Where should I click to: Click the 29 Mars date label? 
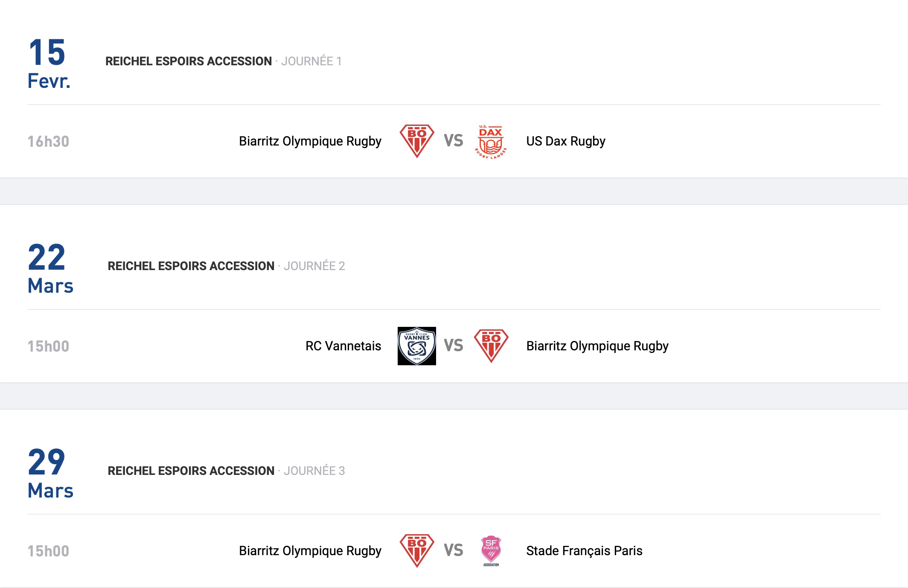coord(50,474)
